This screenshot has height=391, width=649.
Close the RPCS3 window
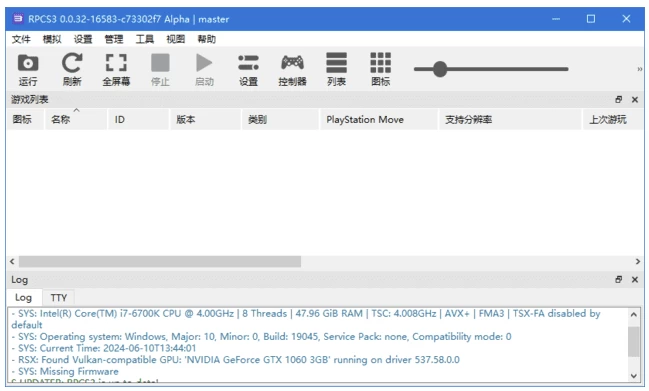(626, 19)
